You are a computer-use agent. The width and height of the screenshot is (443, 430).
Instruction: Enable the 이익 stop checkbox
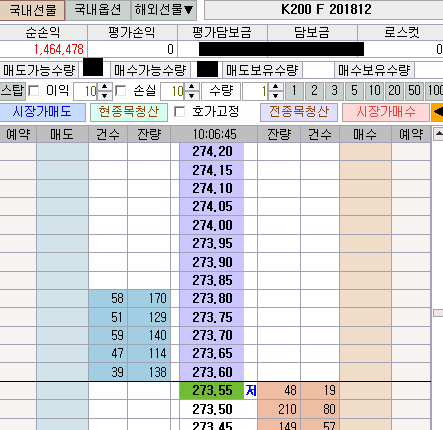coord(33,91)
